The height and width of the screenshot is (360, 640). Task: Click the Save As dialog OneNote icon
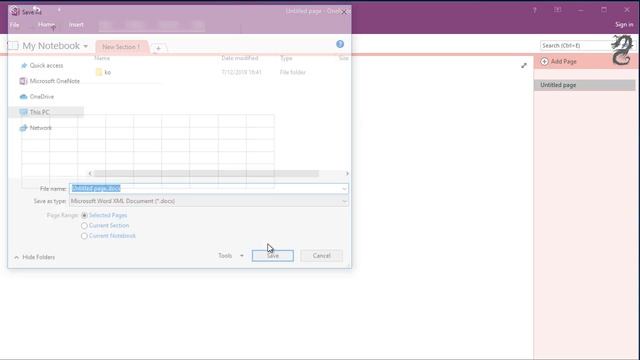pyautogui.click(x=15, y=11)
